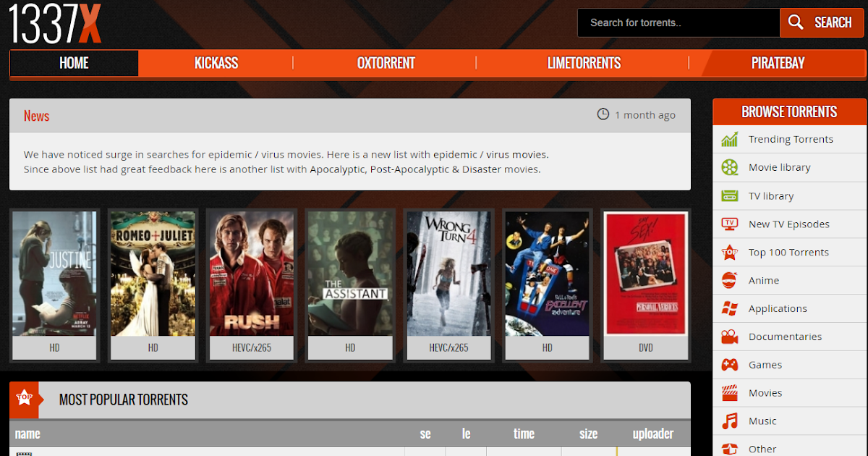
Task: Click the HD label under Justine
Action: click(x=54, y=347)
